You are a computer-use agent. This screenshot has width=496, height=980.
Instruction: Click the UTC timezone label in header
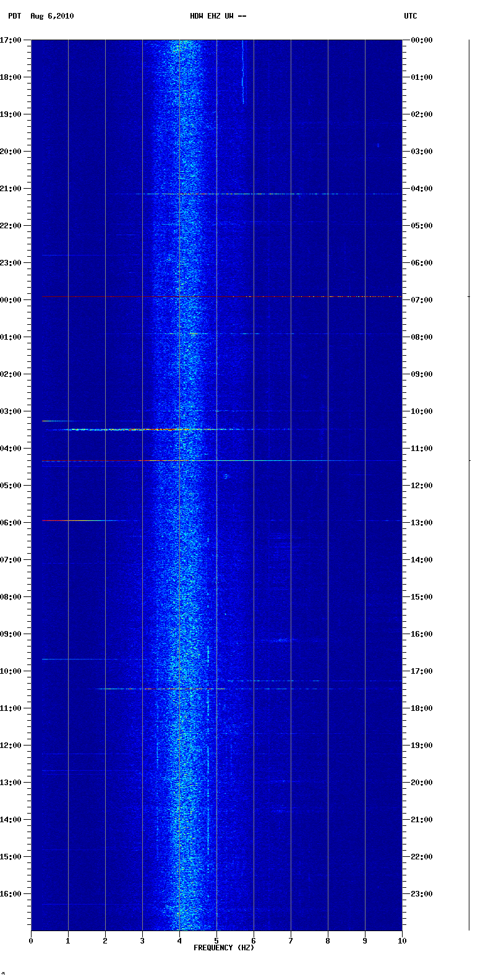tap(411, 16)
